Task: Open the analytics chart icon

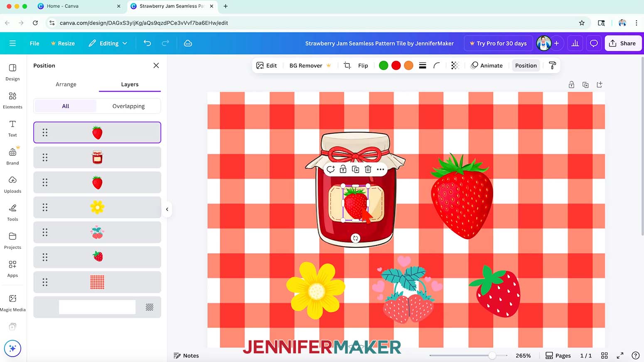Action: [x=575, y=43]
